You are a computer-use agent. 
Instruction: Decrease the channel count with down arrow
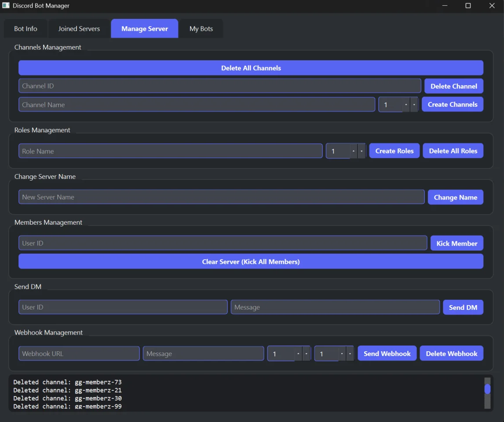(x=414, y=105)
